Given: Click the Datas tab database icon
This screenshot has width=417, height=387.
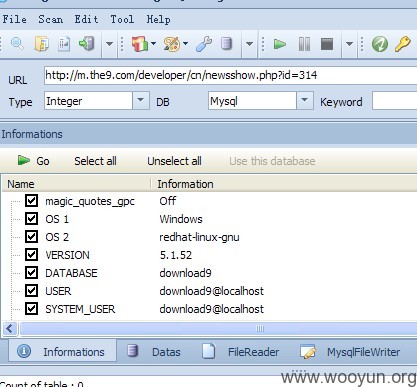Looking at the screenshot, I should pyautogui.click(x=133, y=351).
